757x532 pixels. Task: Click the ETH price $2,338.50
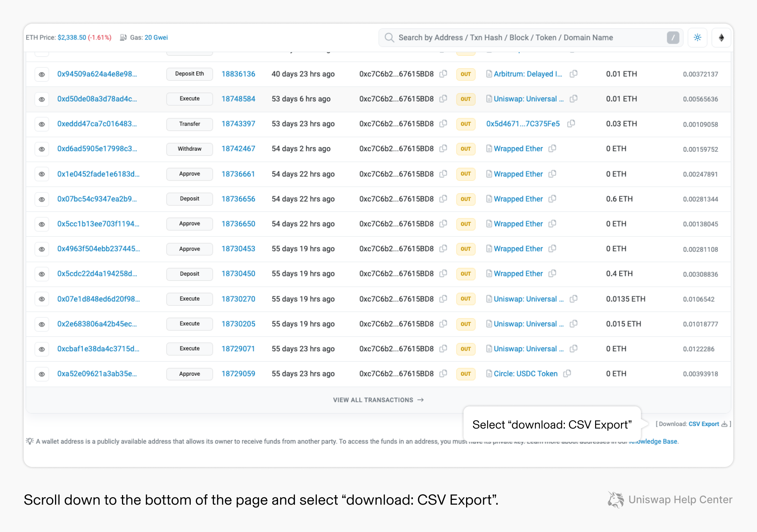click(x=72, y=37)
